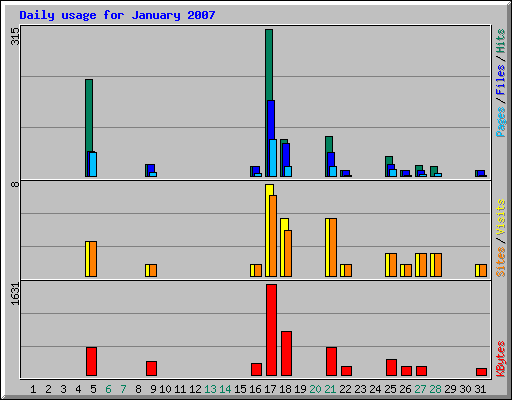Screen dimensions: 512x400
Task: Click day label 25 on the x-axis
Action: coord(390,389)
